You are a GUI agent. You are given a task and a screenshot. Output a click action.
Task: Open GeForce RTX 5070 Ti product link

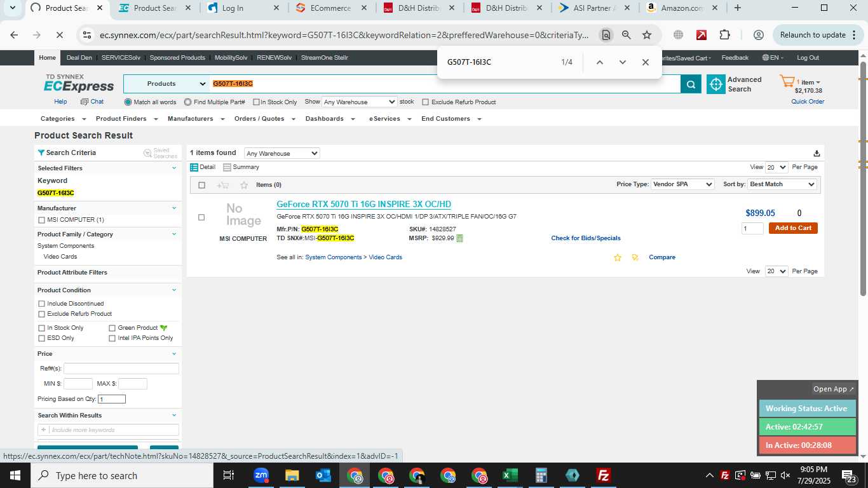(x=363, y=204)
